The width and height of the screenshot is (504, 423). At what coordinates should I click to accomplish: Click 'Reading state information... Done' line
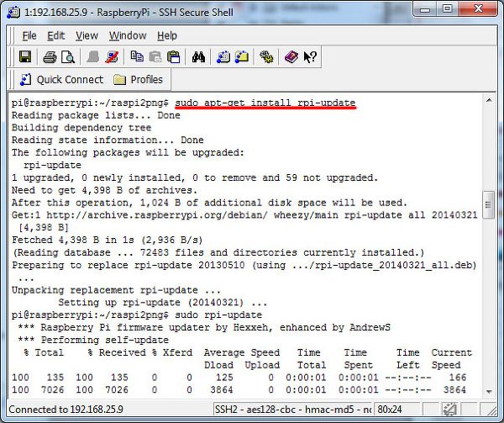point(108,140)
